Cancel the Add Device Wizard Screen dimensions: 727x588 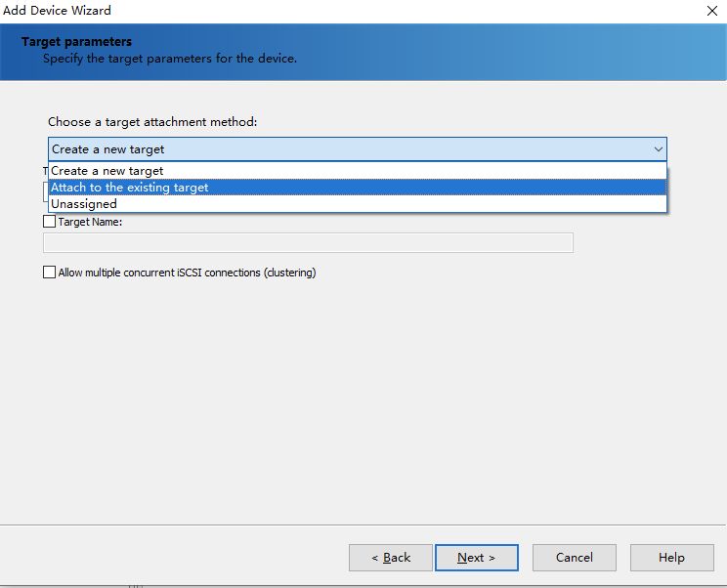pos(575,558)
